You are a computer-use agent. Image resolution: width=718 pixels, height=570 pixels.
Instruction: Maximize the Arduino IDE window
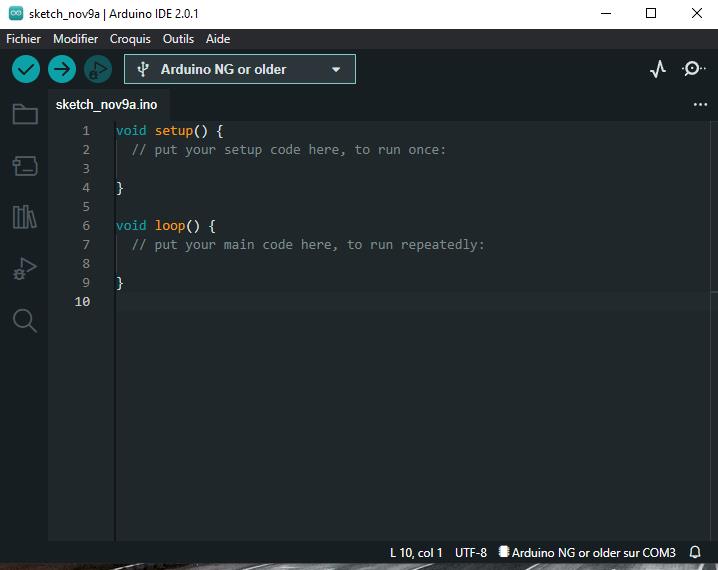(x=651, y=13)
